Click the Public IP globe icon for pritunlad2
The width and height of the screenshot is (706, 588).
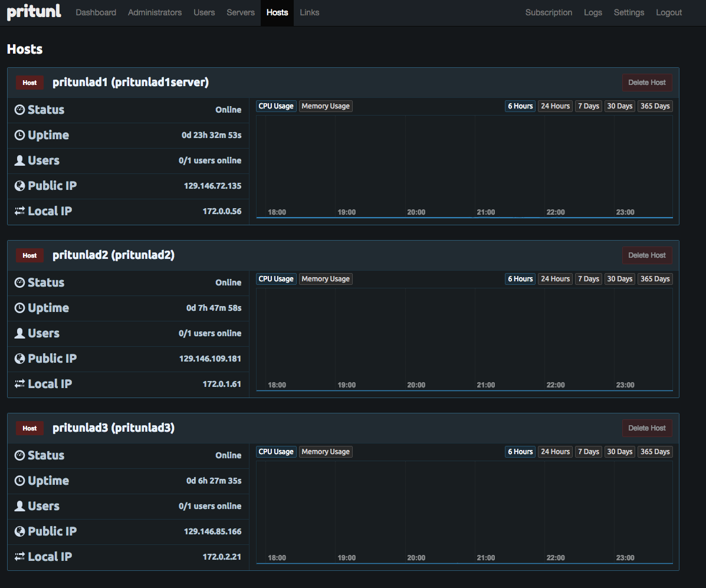point(19,359)
